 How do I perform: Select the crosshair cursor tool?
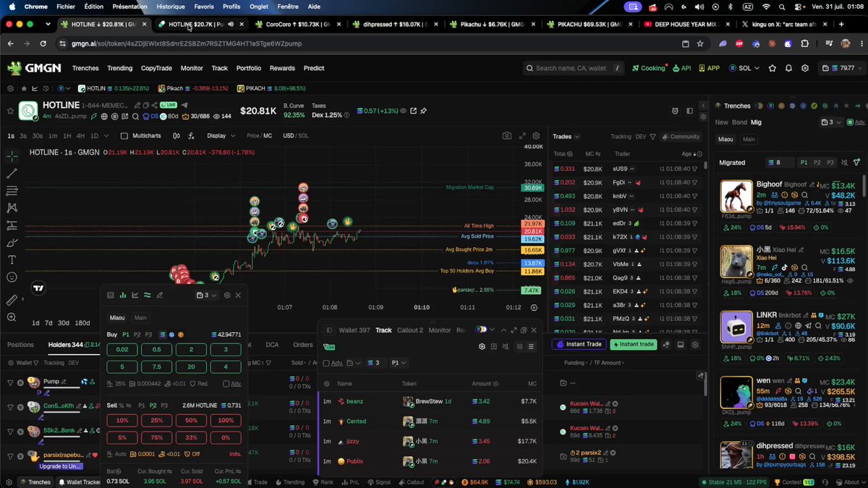(12, 155)
